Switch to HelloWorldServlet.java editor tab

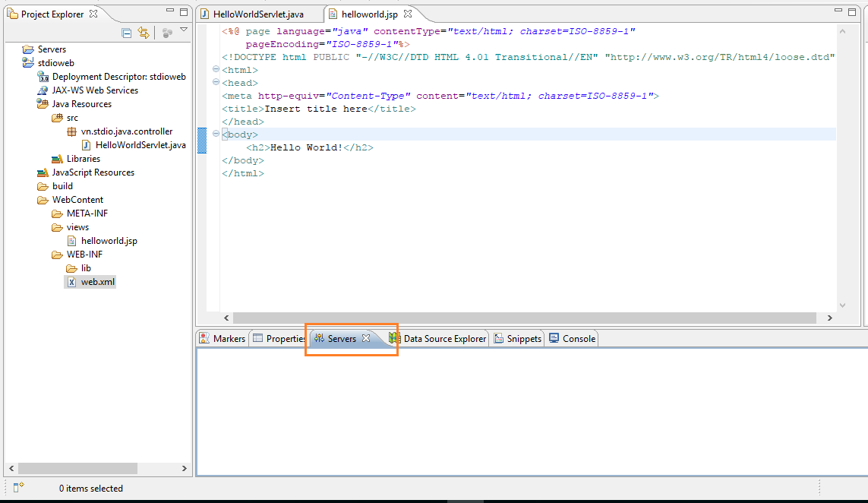[258, 14]
